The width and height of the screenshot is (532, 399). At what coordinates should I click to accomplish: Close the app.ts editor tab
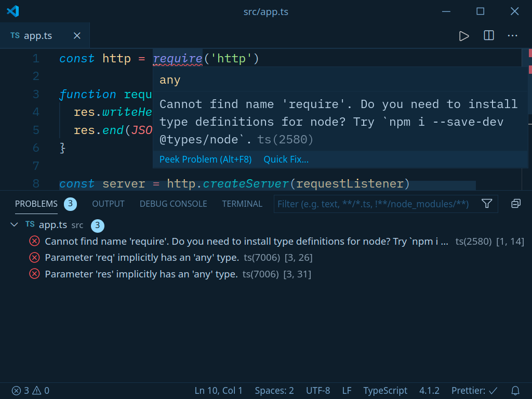click(77, 36)
